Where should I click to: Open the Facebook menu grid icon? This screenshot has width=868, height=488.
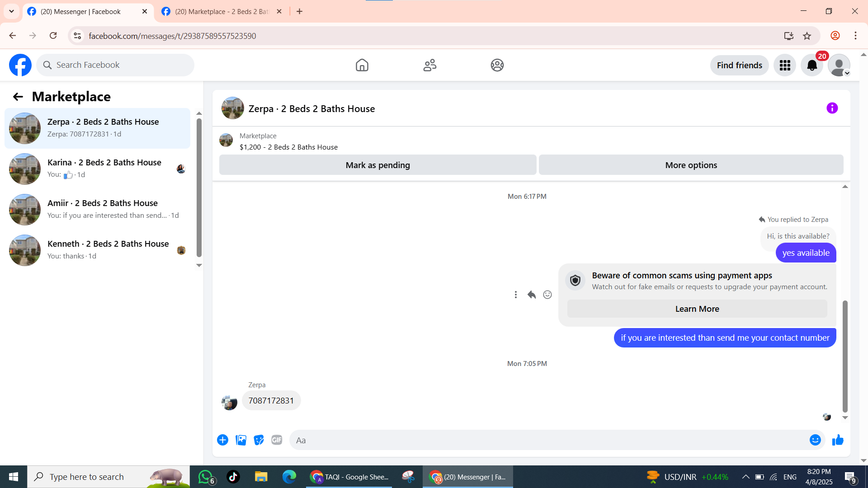click(x=785, y=66)
